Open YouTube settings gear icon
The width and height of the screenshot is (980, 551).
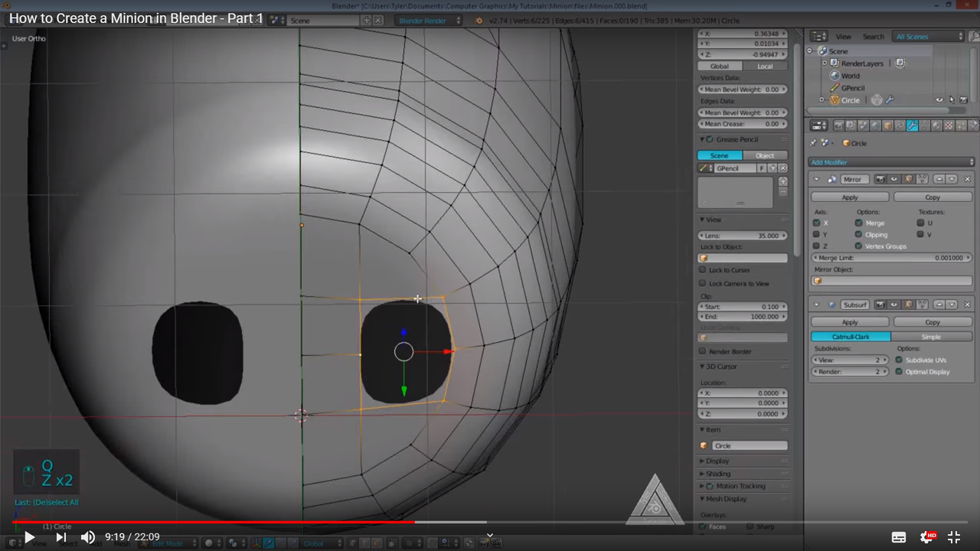tap(927, 537)
